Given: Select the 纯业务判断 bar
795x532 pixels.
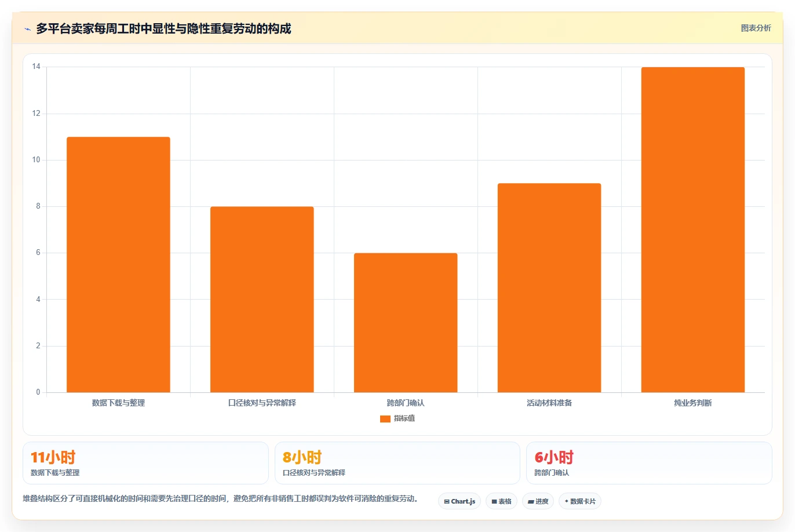Looking at the screenshot, I should [x=693, y=230].
